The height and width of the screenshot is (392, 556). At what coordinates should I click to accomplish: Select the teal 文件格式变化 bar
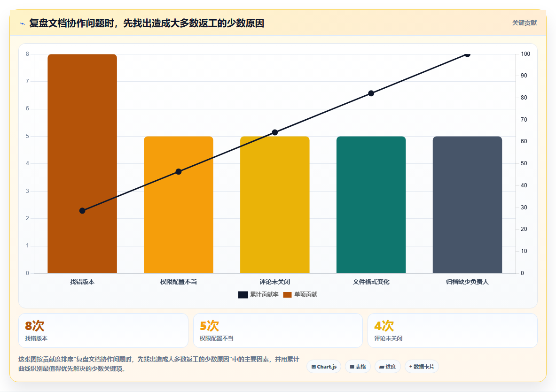pyautogui.click(x=371, y=205)
